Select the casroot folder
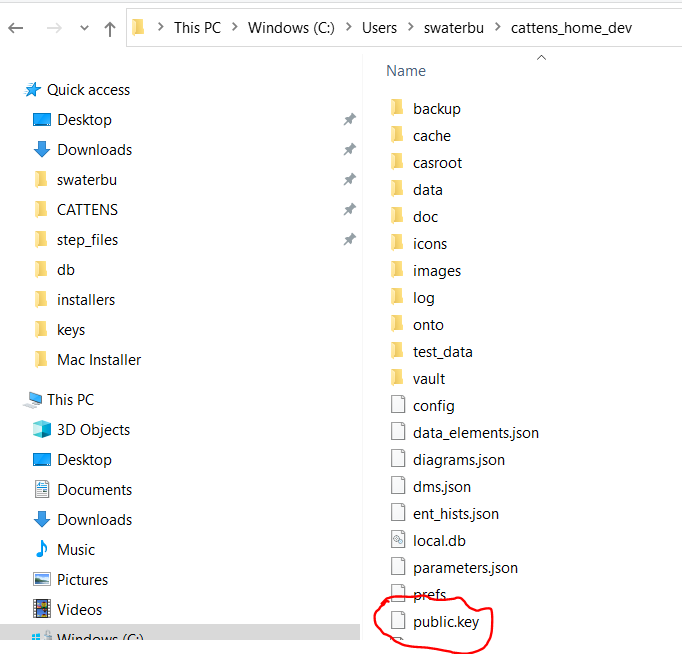The height and width of the screenshot is (654, 682). coord(437,163)
